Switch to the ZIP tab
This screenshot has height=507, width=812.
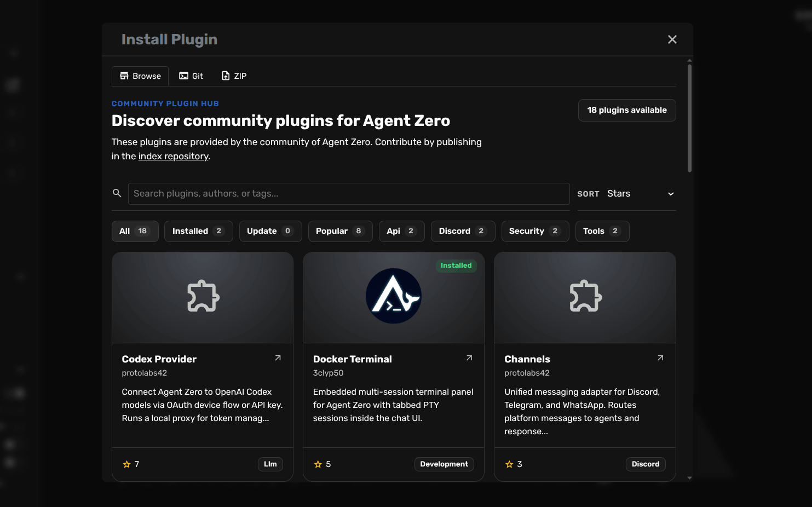[234, 76]
